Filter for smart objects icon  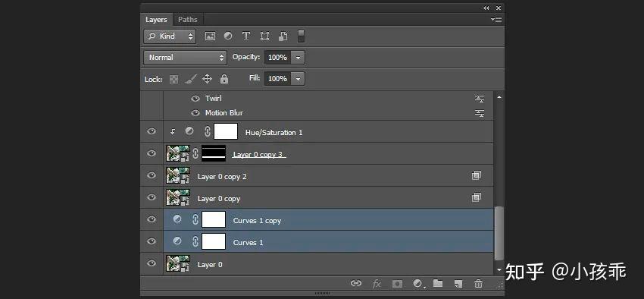pyautogui.click(x=283, y=36)
